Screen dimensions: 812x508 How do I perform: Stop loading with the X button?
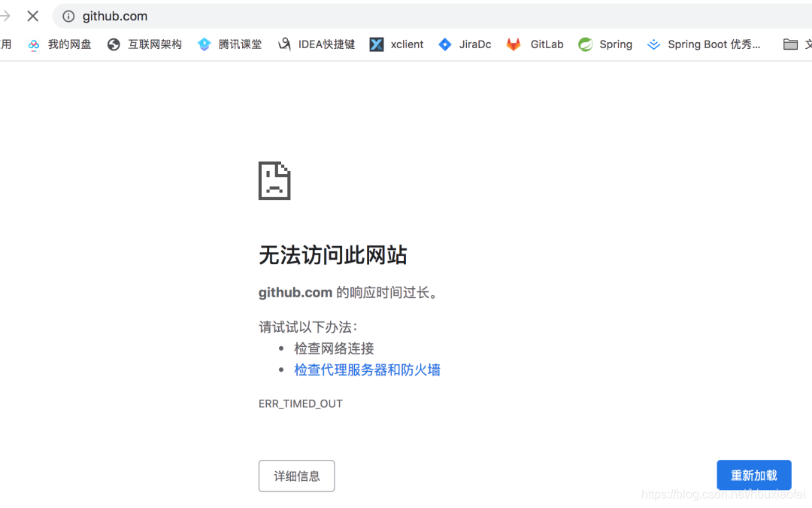32,16
